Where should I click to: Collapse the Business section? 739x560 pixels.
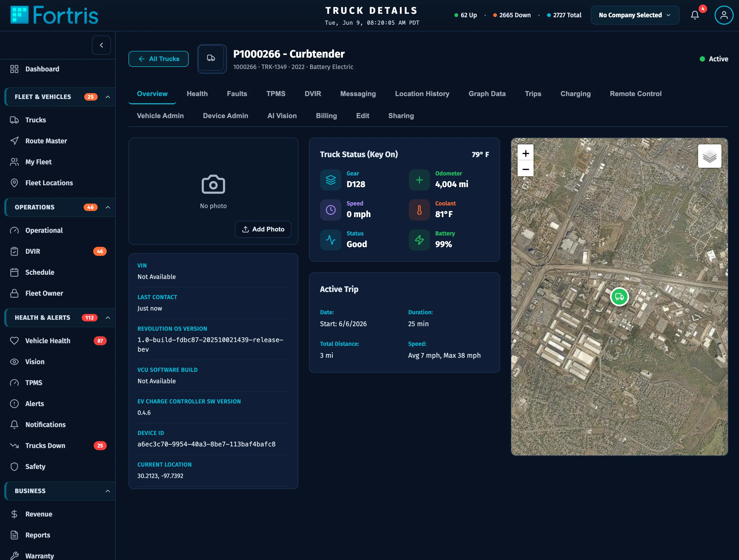pyautogui.click(x=108, y=491)
